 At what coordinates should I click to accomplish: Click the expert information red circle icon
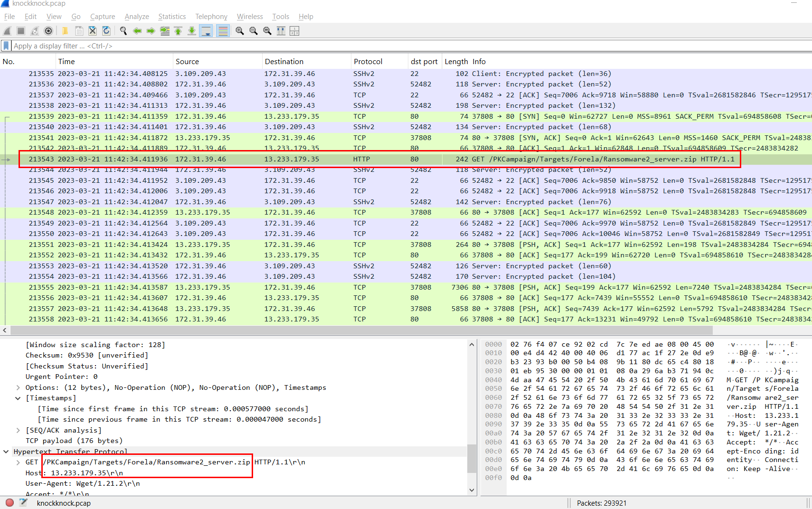click(9, 503)
